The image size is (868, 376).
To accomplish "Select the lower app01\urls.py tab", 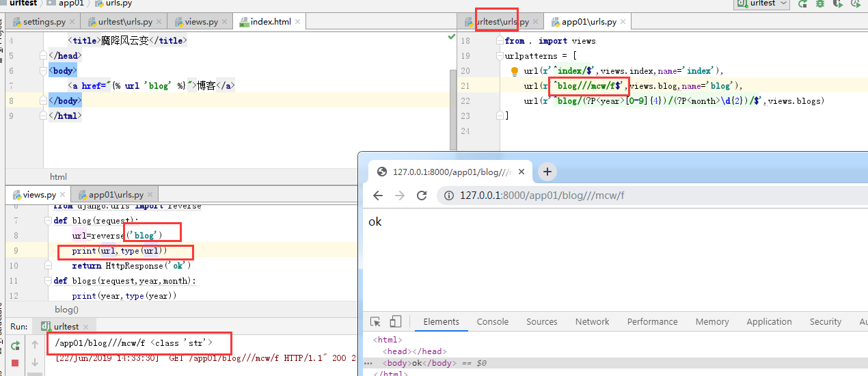I will [116, 195].
